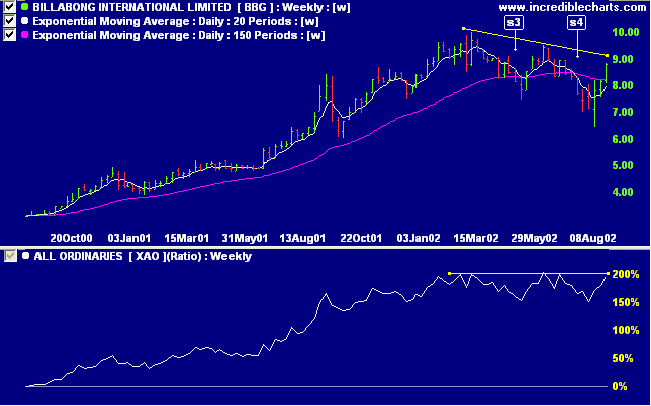Click the green Billabong legend color dot

[x=25, y=7]
